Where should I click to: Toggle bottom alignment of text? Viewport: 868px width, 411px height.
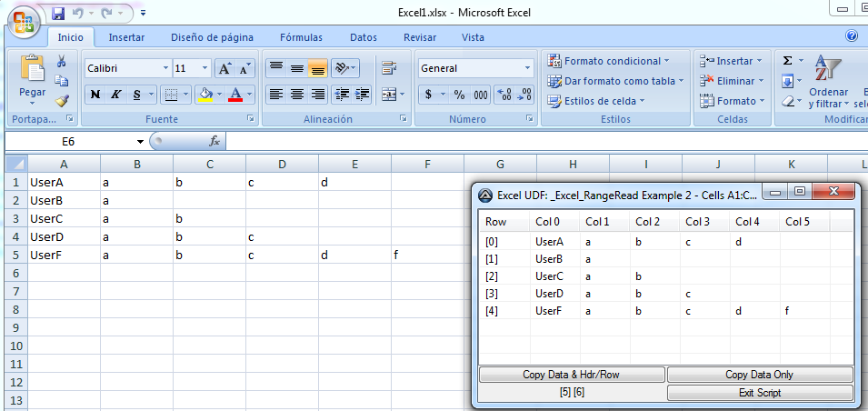(318, 69)
